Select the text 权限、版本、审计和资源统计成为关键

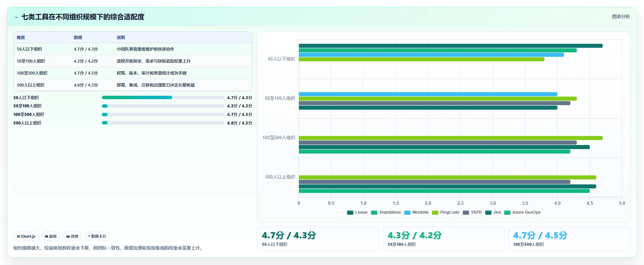(151, 73)
